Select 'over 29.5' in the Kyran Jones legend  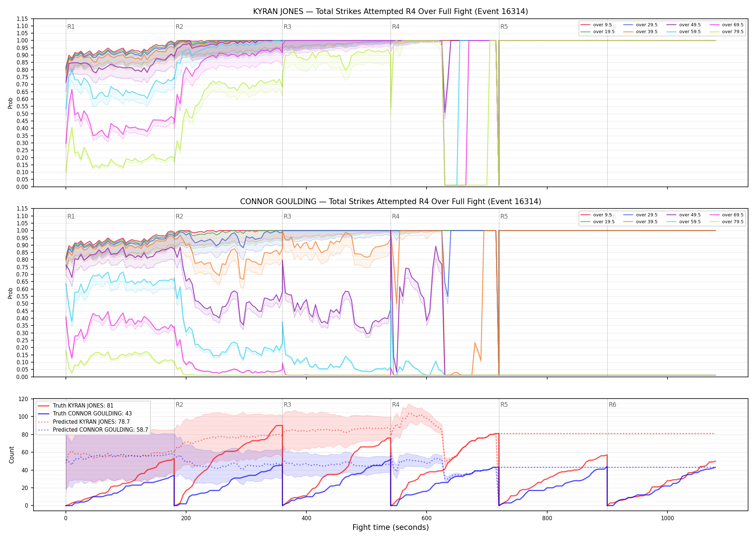[640, 25]
